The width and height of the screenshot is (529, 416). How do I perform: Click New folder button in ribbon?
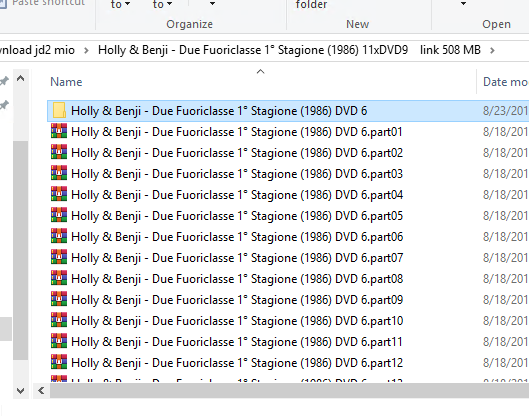pos(311,4)
